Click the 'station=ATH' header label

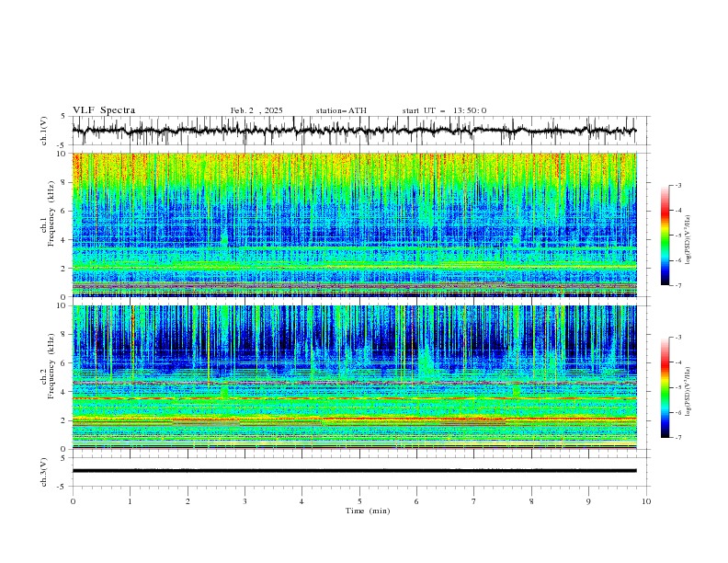(341, 110)
